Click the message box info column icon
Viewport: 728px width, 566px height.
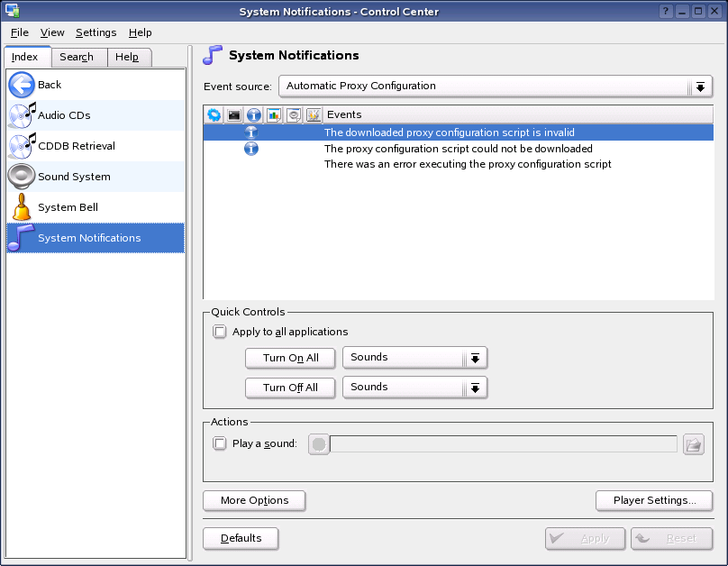254,115
